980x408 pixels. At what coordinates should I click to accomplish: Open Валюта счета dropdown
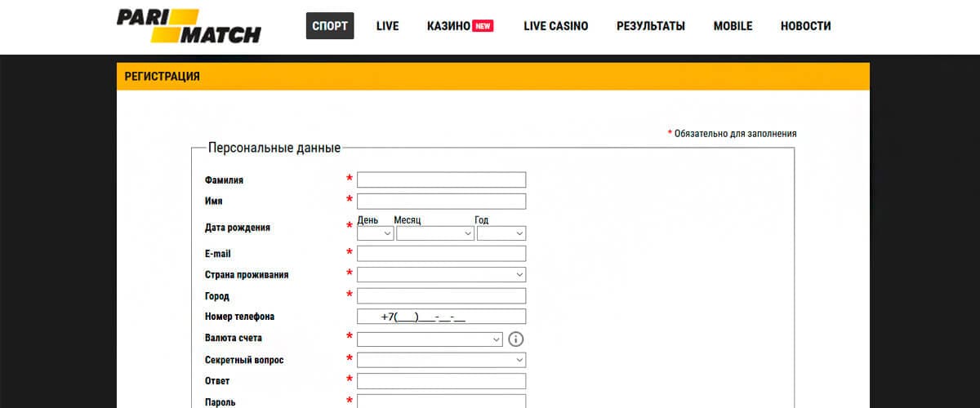[430, 339]
